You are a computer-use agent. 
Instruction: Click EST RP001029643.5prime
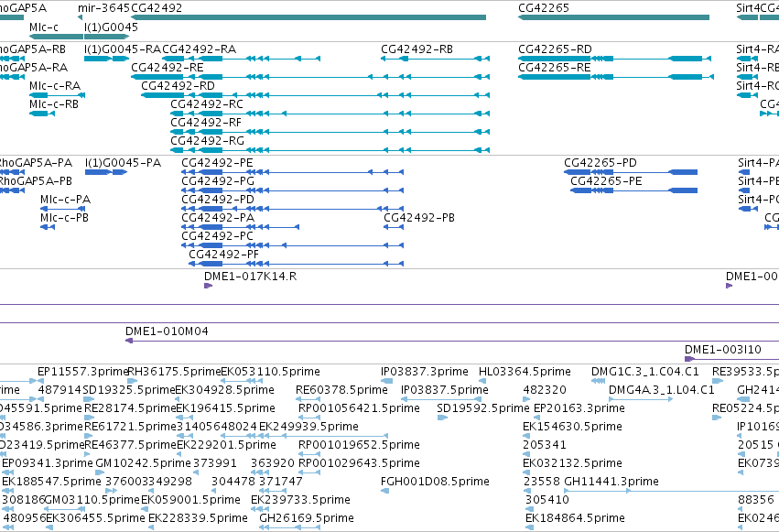(x=359, y=464)
